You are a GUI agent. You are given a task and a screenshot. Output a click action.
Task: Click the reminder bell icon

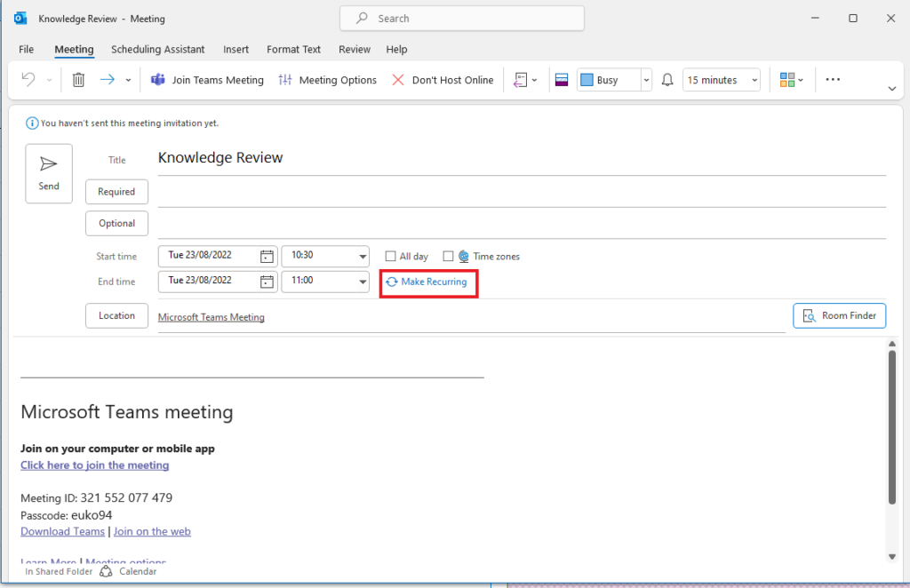(667, 80)
